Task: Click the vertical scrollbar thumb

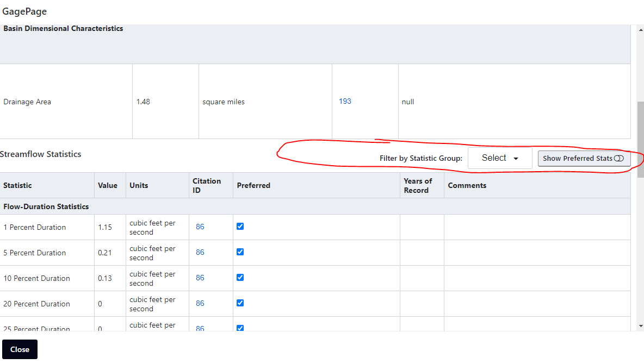Action: click(641, 140)
